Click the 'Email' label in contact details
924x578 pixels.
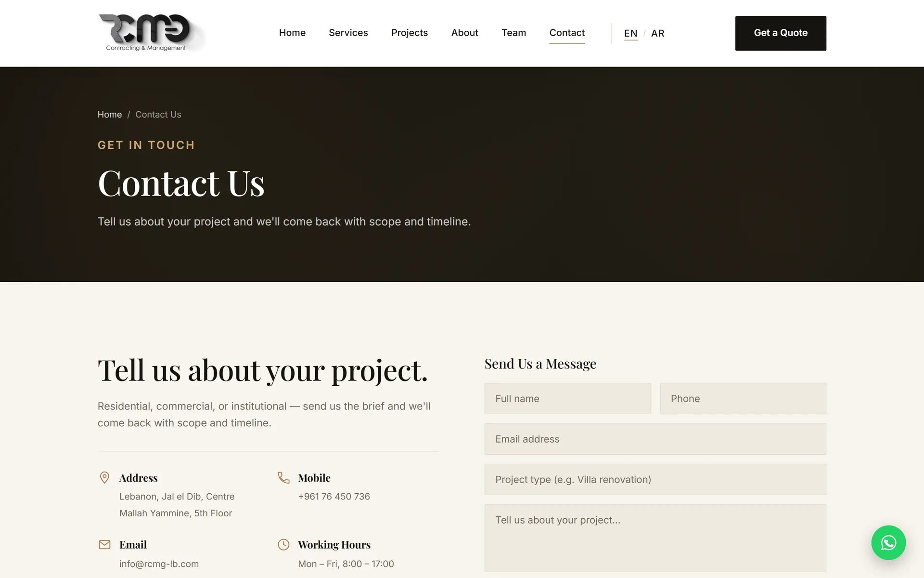tap(133, 544)
